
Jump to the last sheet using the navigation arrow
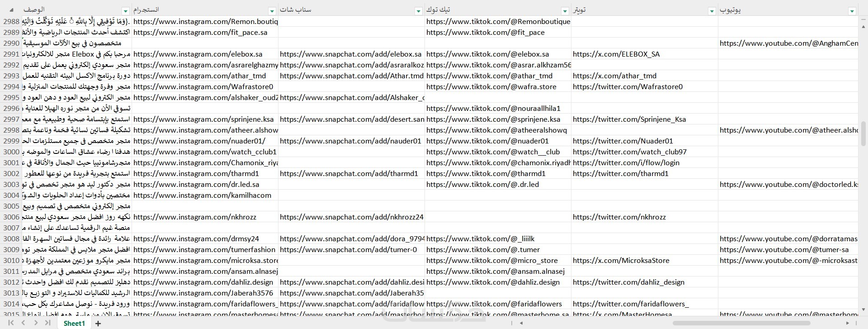coord(48,323)
